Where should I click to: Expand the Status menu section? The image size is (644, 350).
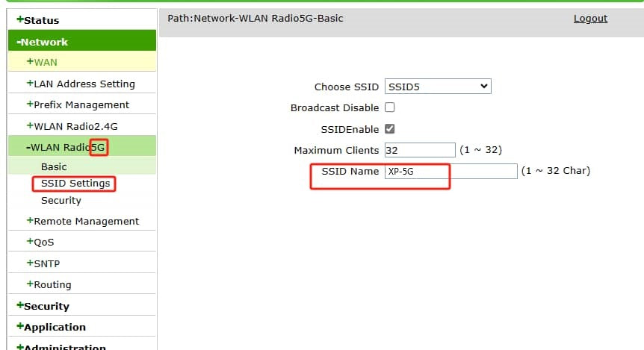point(37,20)
